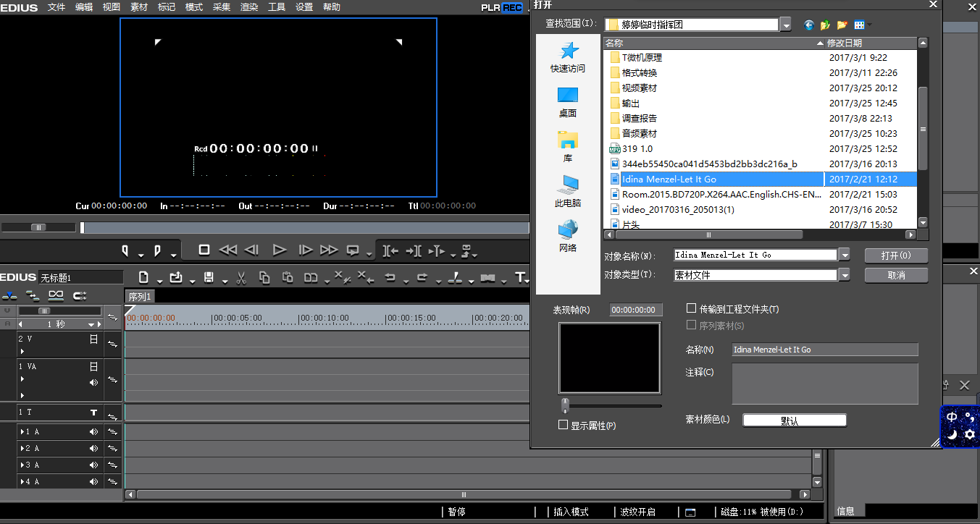This screenshot has height=524, width=980.
Task: Expand track 2 V
Action: pos(22,352)
